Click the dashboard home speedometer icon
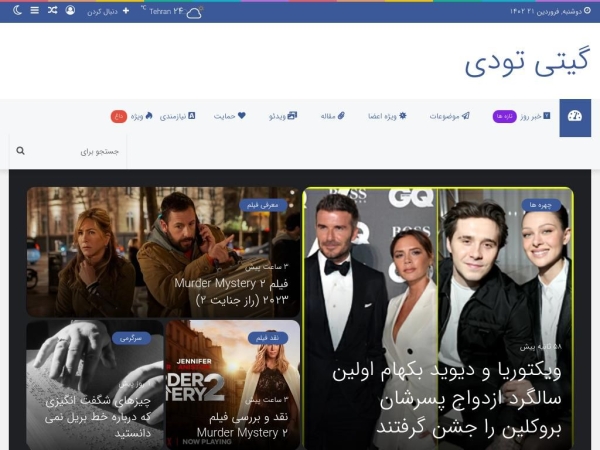 click(575, 118)
